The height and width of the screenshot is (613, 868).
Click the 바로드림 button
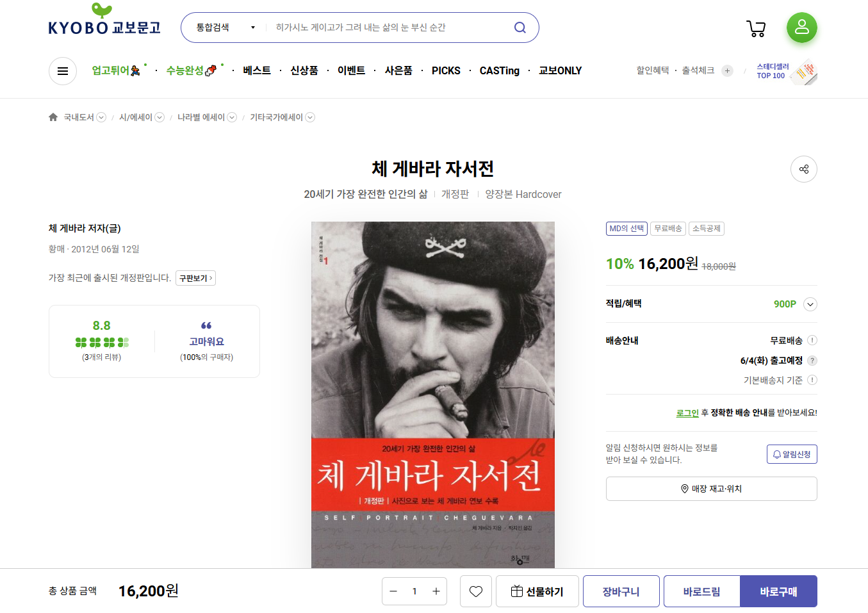pyautogui.click(x=702, y=591)
